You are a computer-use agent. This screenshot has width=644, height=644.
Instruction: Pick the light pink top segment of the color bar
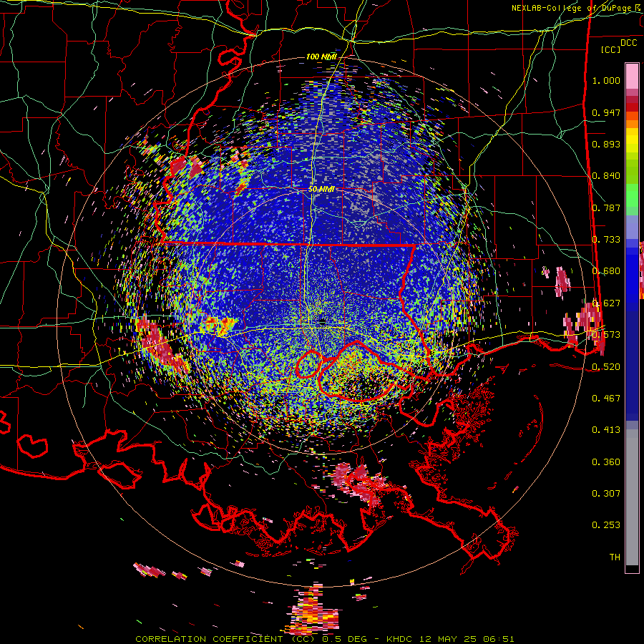tap(632, 76)
